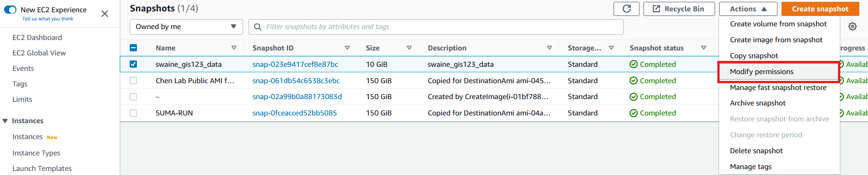The height and width of the screenshot is (175, 868).
Task: Select Modify permissions menu item
Action: (x=779, y=72)
